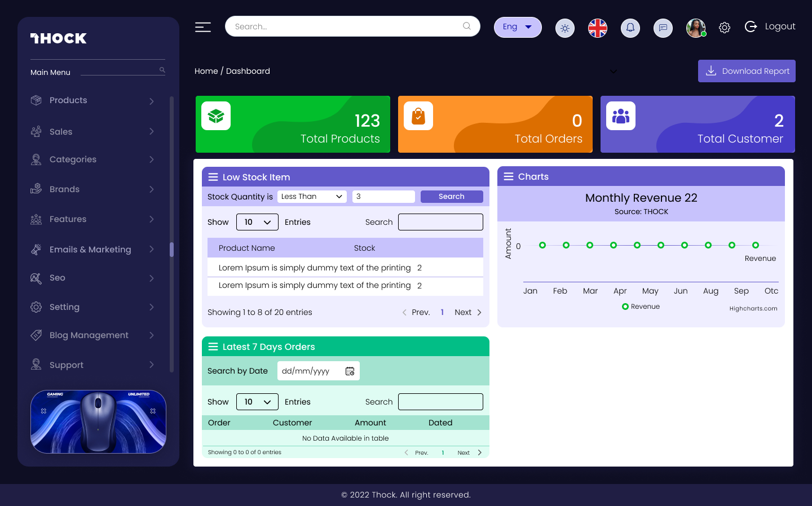Toggle Revenue series in chart legend
Viewport: 812px width, 506px height.
point(641,307)
